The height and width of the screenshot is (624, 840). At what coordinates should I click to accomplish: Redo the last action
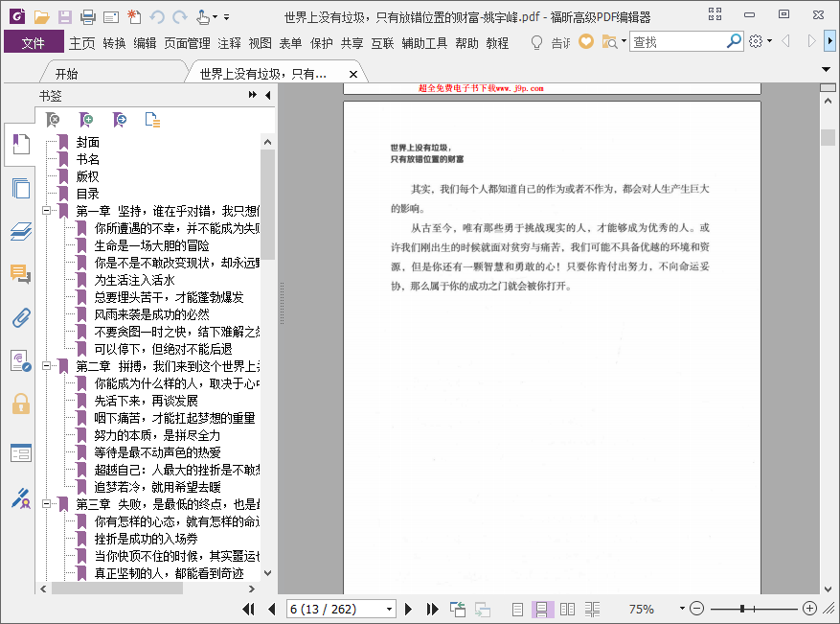click(180, 17)
